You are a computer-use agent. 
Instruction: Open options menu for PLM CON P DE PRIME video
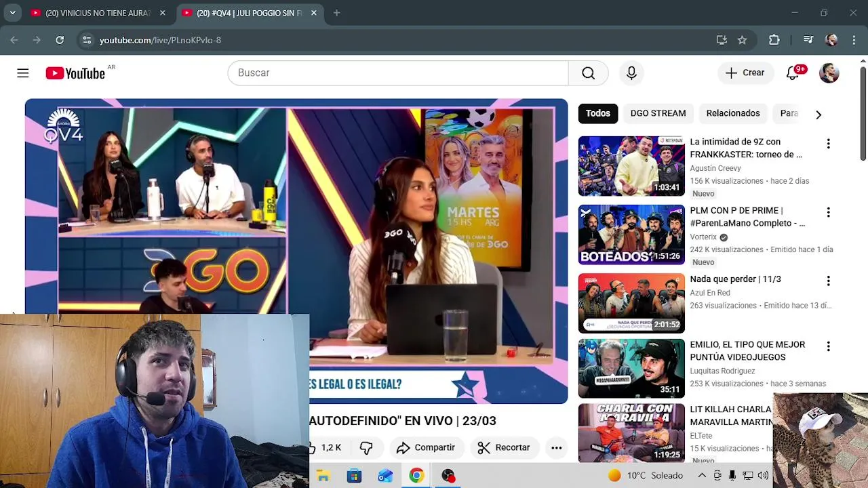click(x=828, y=212)
